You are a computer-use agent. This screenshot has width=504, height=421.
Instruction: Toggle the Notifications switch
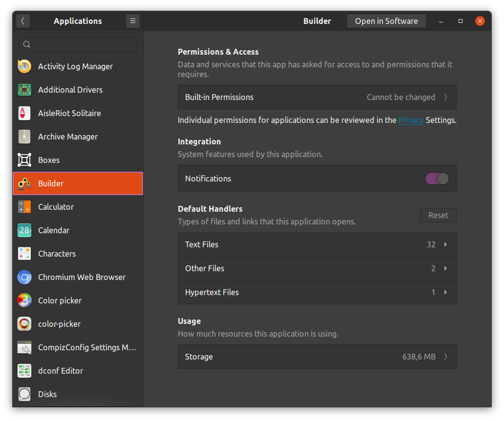coord(437,179)
